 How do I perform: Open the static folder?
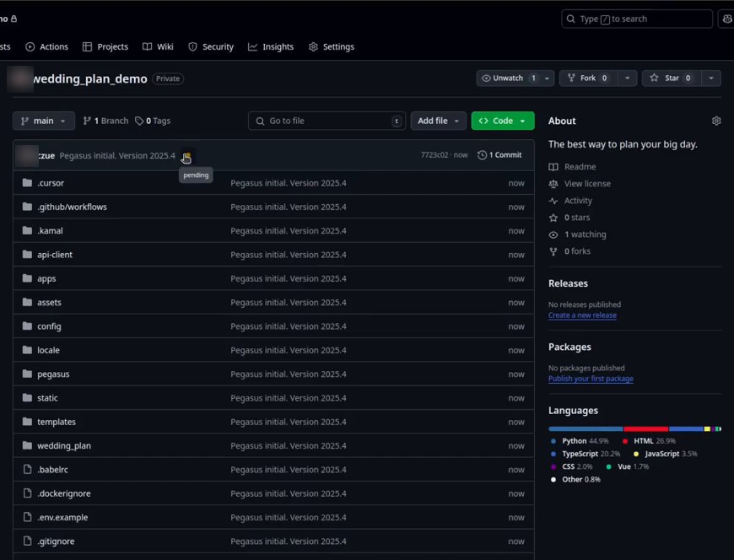pyautogui.click(x=47, y=398)
